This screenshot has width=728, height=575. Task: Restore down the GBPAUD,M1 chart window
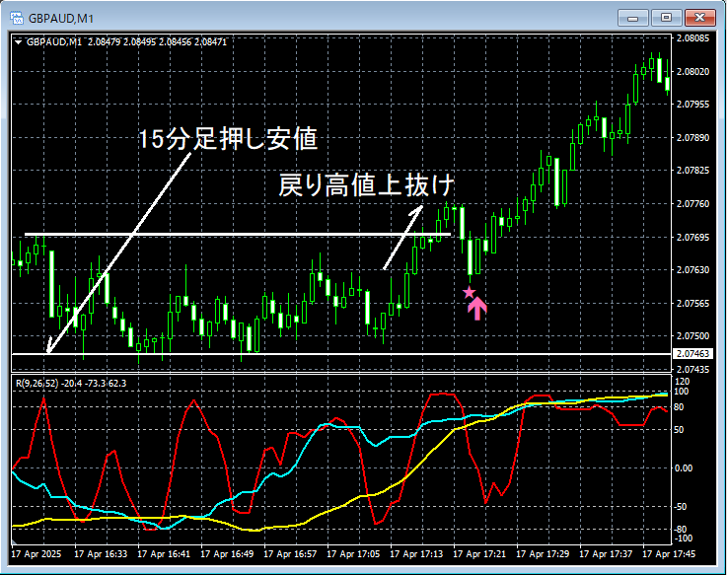[666, 18]
